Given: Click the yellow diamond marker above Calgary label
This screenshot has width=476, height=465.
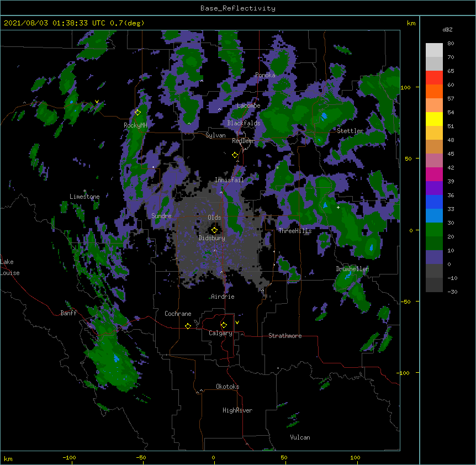Looking at the screenshot, I should [224, 325].
